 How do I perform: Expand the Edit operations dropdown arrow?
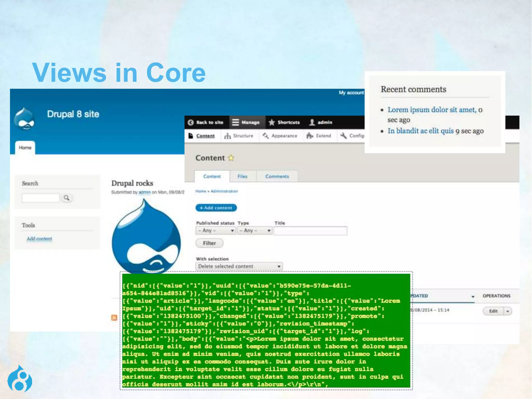point(508,311)
